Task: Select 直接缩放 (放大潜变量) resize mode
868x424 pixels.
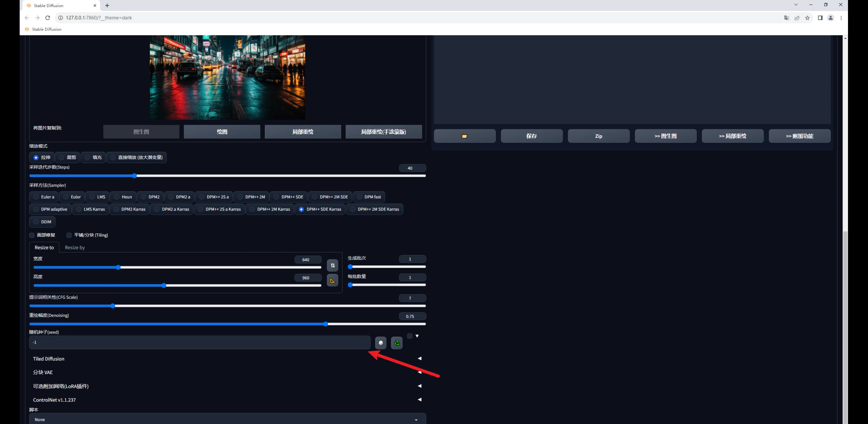Action: click(x=137, y=157)
